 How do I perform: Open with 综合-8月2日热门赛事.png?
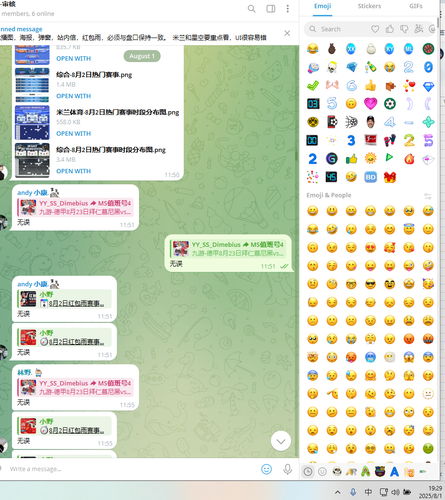pos(73,96)
